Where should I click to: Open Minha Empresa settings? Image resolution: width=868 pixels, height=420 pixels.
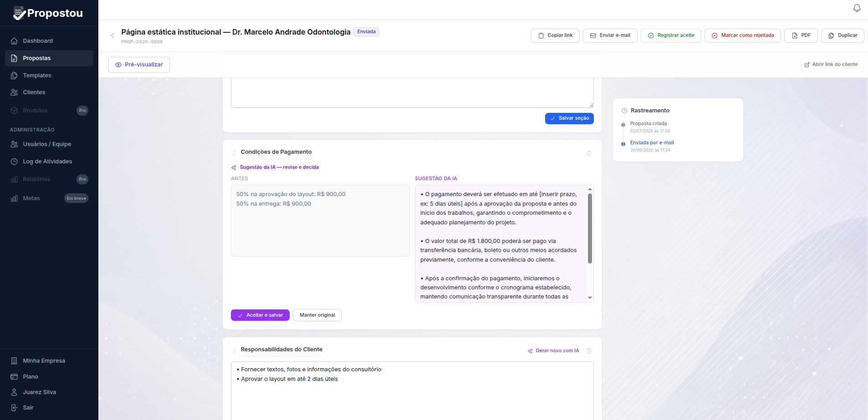tap(49, 361)
